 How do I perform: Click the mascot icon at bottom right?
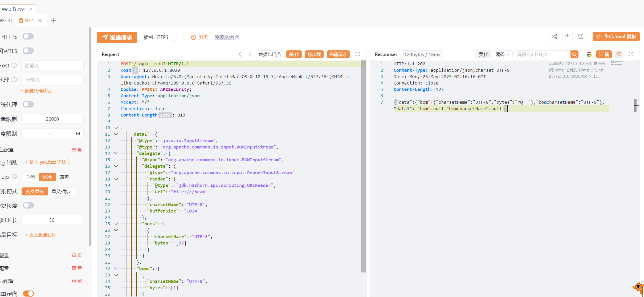tap(639, 288)
